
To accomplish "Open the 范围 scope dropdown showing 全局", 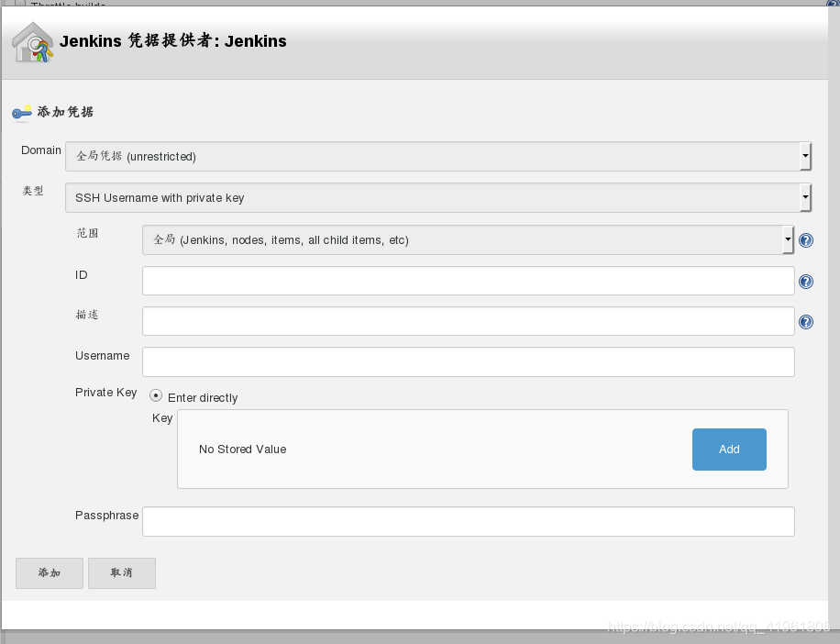I will (x=468, y=240).
